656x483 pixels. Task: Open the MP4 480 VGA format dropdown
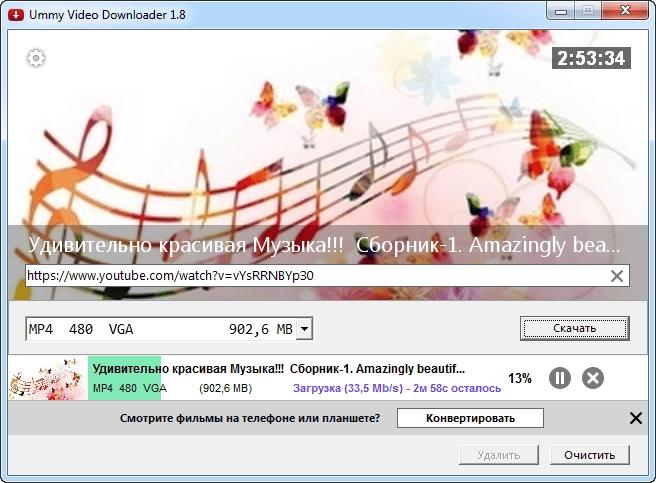(305, 329)
